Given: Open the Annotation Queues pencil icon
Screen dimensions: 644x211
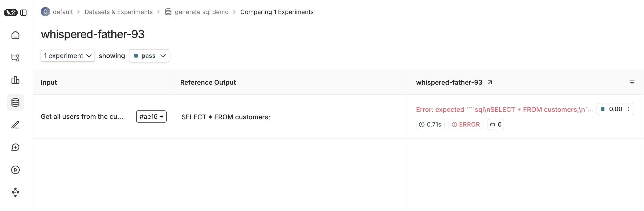Looking at the screenshot, I should tap(15, 125).
